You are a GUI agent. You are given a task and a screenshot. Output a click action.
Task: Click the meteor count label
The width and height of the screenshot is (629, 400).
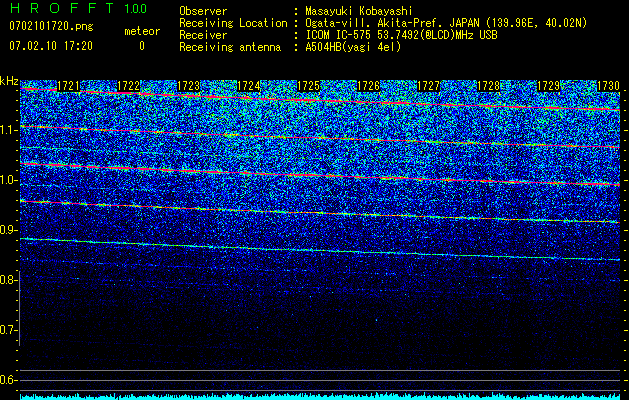(141, 32)
